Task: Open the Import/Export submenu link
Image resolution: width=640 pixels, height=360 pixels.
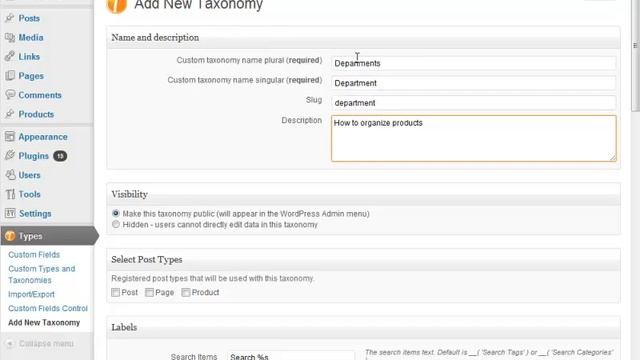Action: (x=31, y=294)
